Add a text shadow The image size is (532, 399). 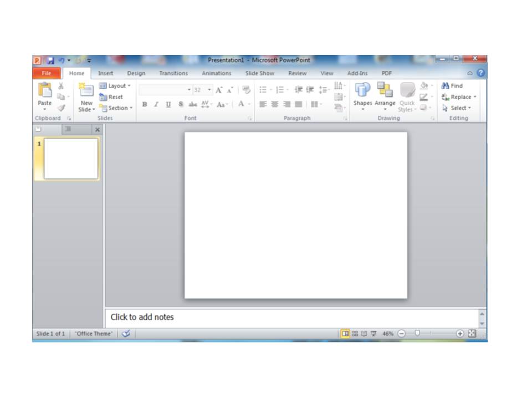click(x=181, y=104)
